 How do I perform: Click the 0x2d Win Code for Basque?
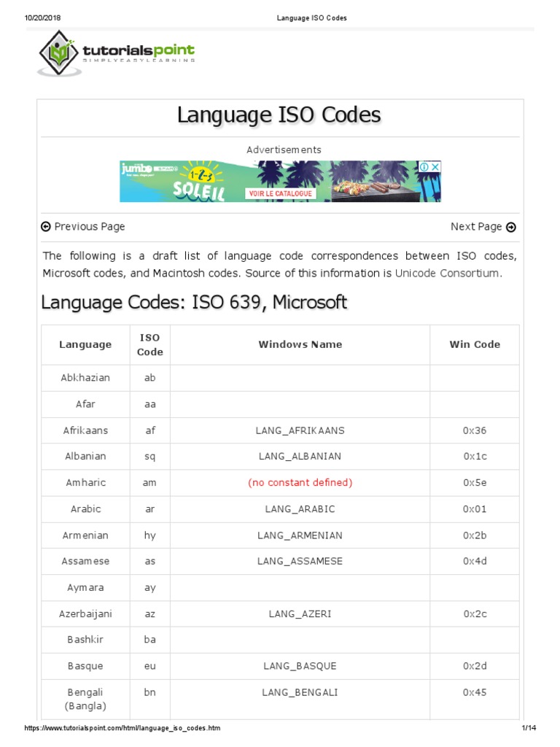pyautogui.click(x=475, y=666)
